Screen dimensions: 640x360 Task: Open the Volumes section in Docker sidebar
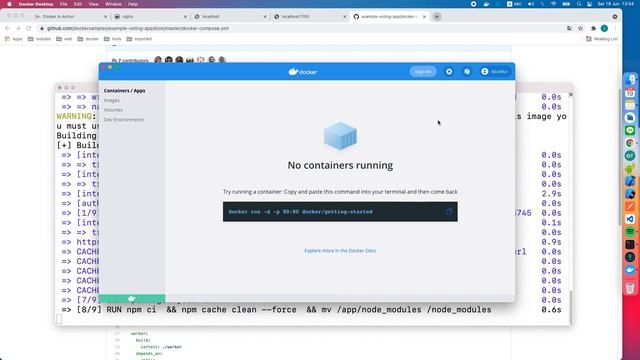[x=113, y=110]
